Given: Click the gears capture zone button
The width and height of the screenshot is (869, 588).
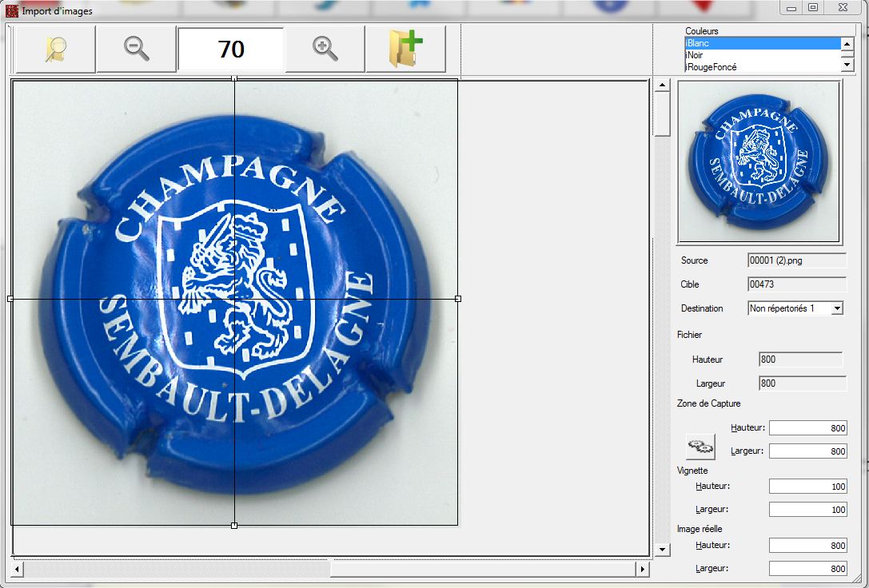Looking at the screenshot, I should (x=700, y=447).
